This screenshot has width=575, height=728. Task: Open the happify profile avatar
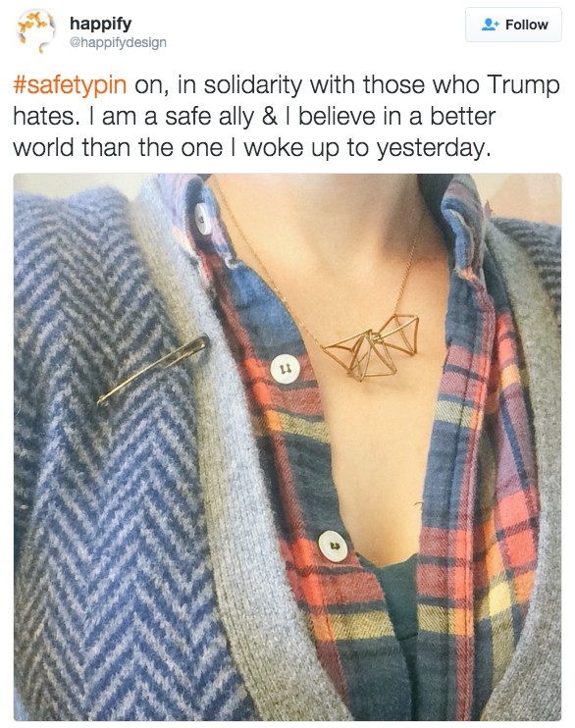[x=35, y=31]
